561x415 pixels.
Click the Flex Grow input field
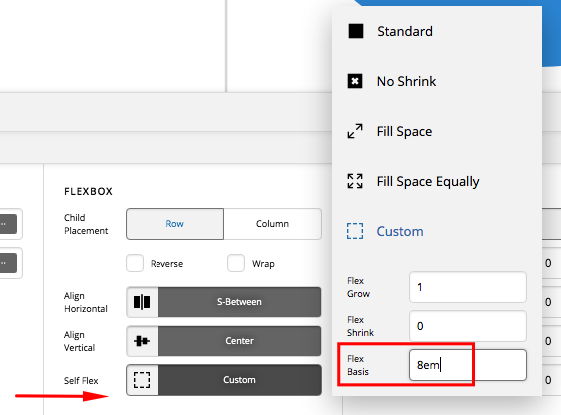click(x=468, y=287)
